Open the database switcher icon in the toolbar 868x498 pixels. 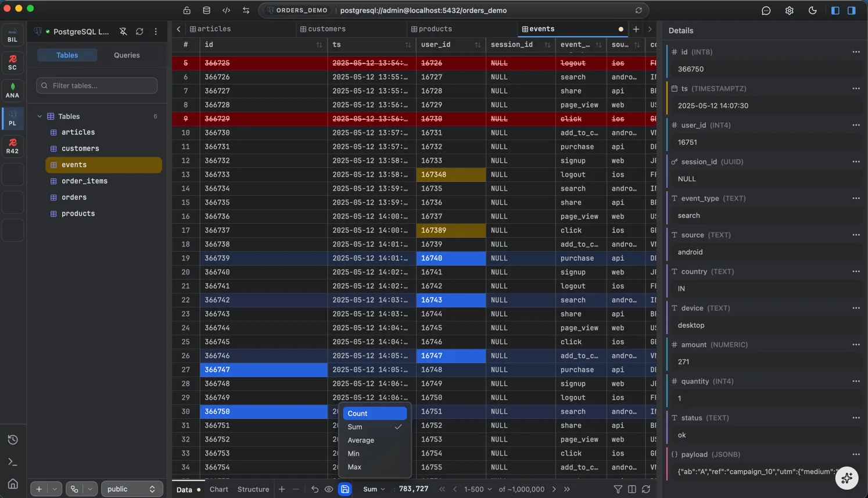[x=207, y=10]
